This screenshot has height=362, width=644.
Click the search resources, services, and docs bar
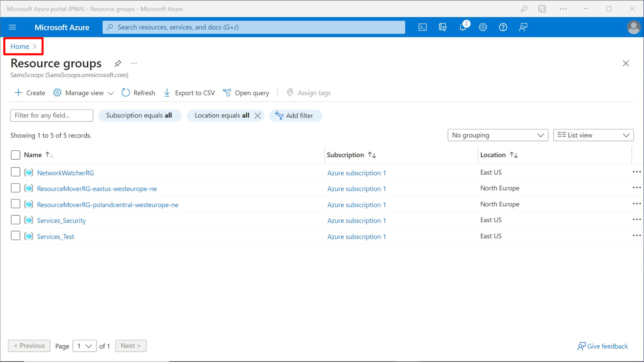click(x=254, y=27)
